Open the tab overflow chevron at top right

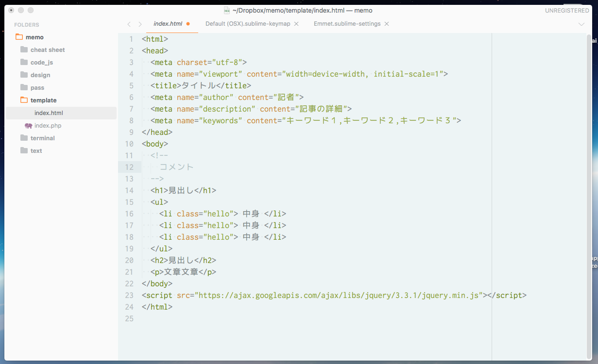click(581, 23)
